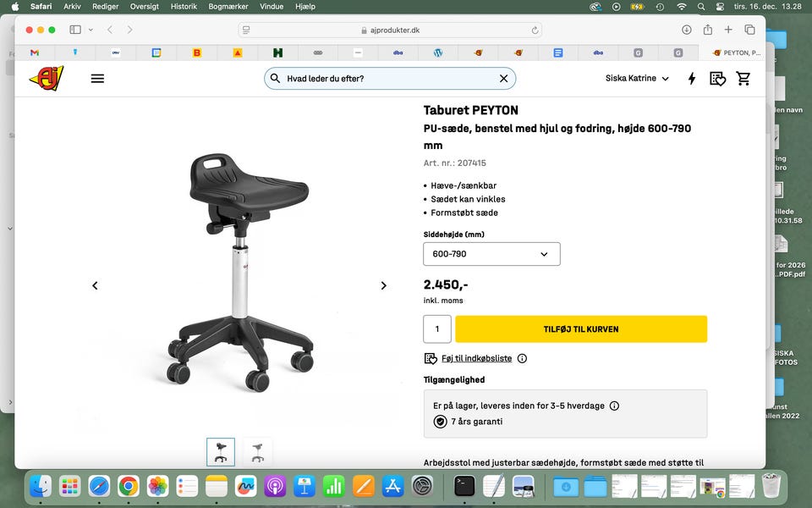Toggle the Safari sidebar button

coord(75,30)
